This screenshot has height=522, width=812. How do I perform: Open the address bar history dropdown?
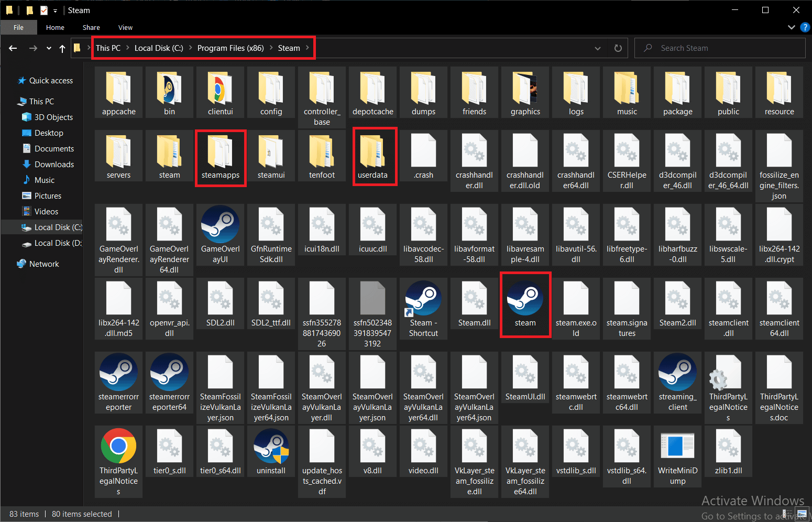pyautogui.click(x=597, y=48)
